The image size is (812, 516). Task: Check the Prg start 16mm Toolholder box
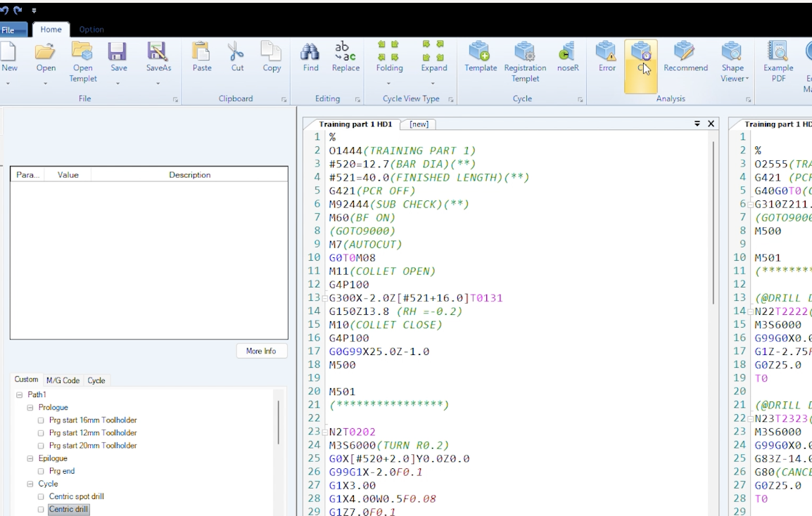[x=42, y=420]
